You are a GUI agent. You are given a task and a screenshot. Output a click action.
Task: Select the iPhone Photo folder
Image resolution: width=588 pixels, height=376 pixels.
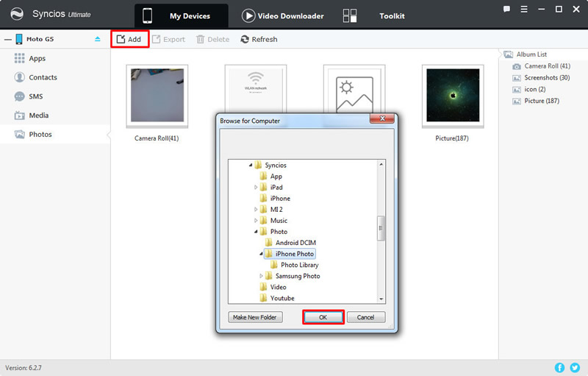tap(295, 254)
